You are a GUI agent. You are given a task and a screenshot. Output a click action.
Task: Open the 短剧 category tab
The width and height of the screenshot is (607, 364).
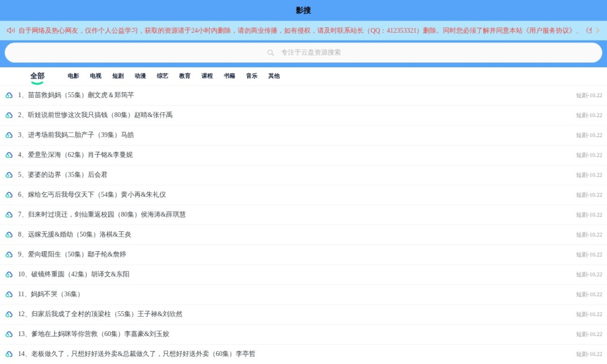pyautogui.click(x=118, y=76)
